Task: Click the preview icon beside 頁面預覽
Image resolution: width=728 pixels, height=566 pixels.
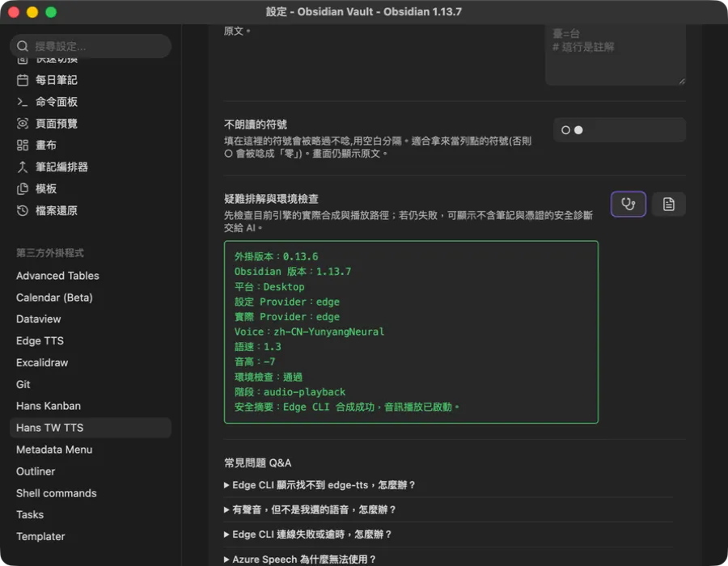Action: [x=23, y=124]
